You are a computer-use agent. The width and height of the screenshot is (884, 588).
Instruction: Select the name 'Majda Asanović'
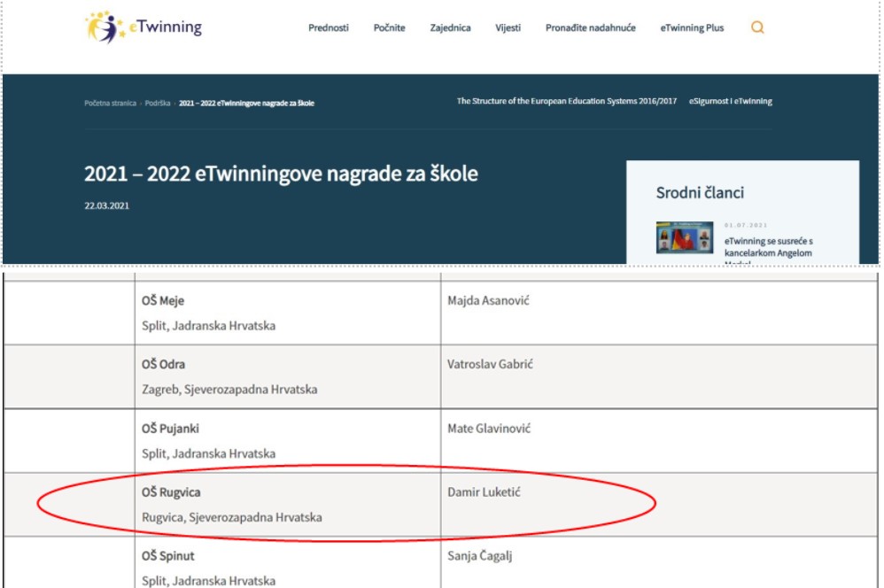click(x=488, y=300)
